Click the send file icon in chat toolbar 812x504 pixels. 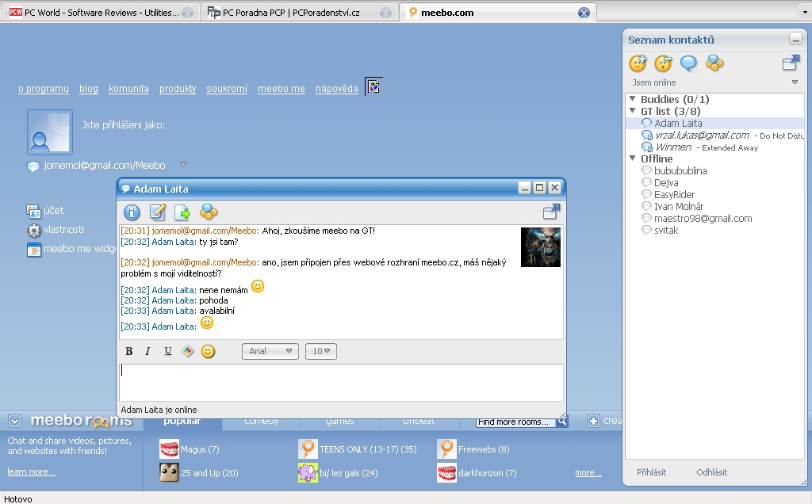click(x=182, y=212)
